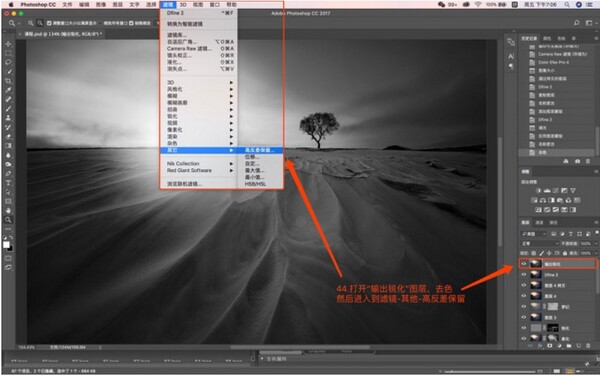Viewport: 600px width, 376px height.
Task: Click the foreground white color swatch
Action: [6, 245]
